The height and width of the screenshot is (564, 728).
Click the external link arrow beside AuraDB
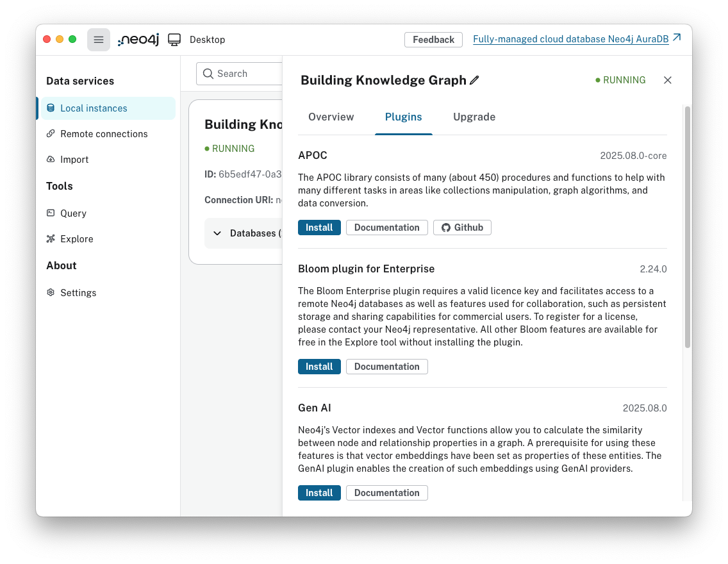pos(677,38)
